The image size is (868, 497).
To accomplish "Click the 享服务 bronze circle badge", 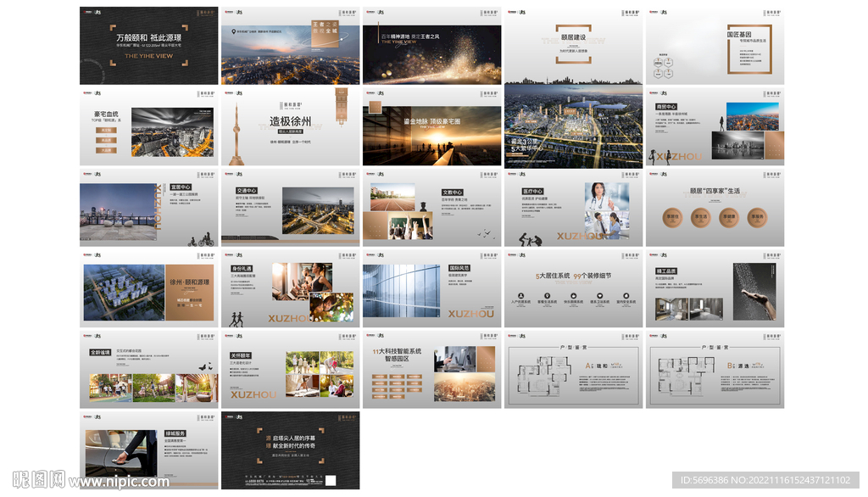I will point(757,216).
